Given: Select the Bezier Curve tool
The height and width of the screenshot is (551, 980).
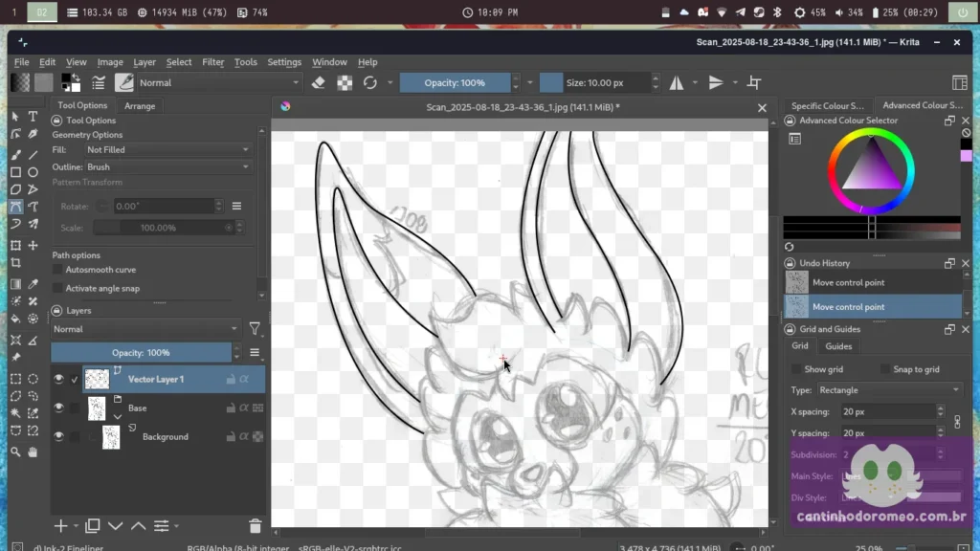Looking at the screenshot, I should click(15, 207).
